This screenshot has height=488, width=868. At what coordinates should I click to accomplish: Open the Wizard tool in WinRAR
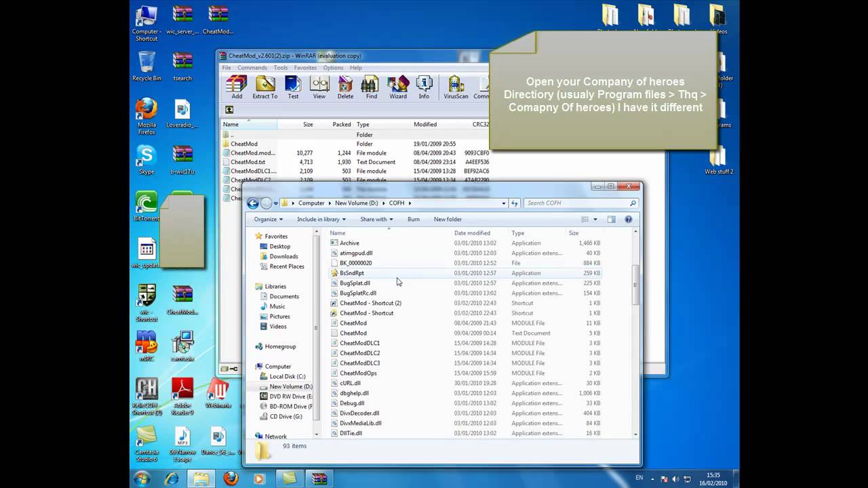(x=397, y=87)
